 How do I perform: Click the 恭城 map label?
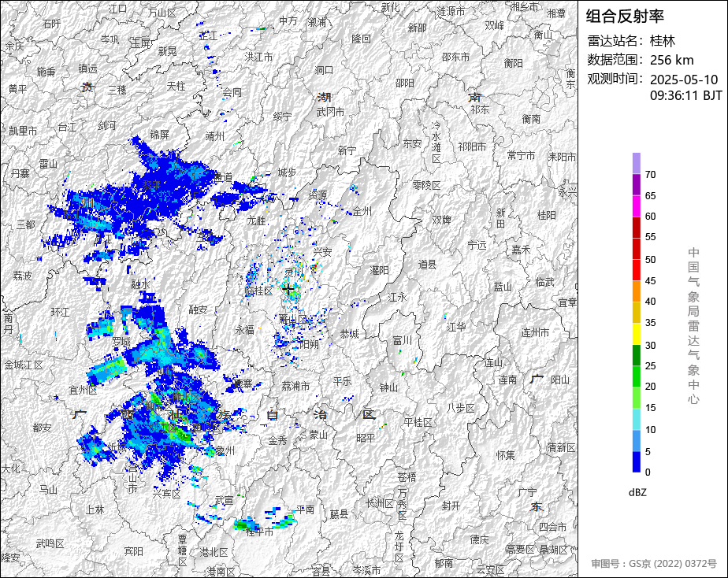coord(350,334)
